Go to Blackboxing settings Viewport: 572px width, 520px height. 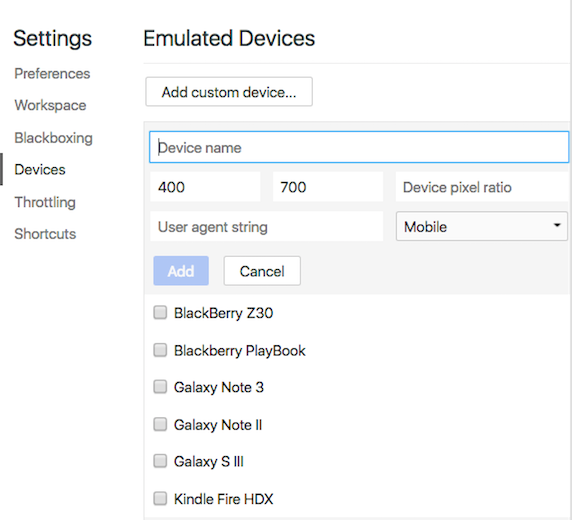point(54,138)
